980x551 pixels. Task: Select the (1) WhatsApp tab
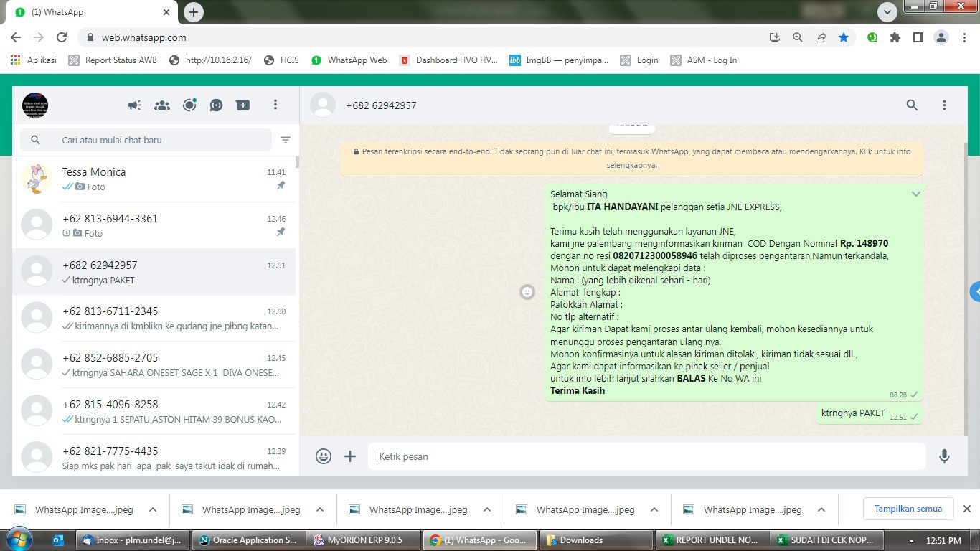pyautogui.click(x=91, y=12)
